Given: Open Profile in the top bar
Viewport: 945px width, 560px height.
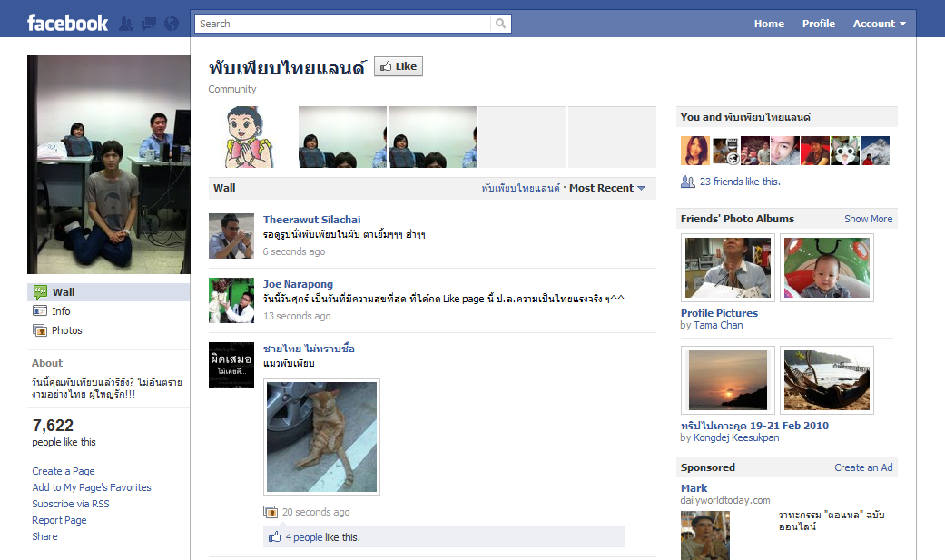Looking at the screenshot, I should [819, 24].
